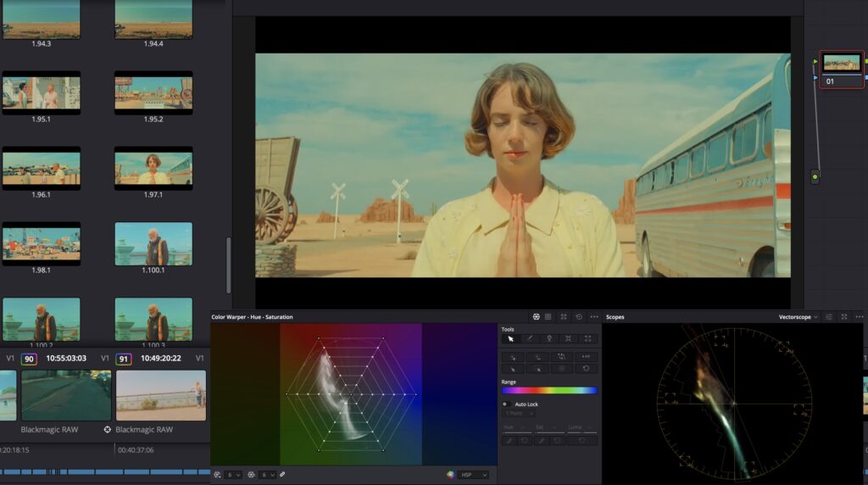Click the viewer image of the praying woman
Image resolution: width=868 pixels, height=485 pixels.
point(522,165)
